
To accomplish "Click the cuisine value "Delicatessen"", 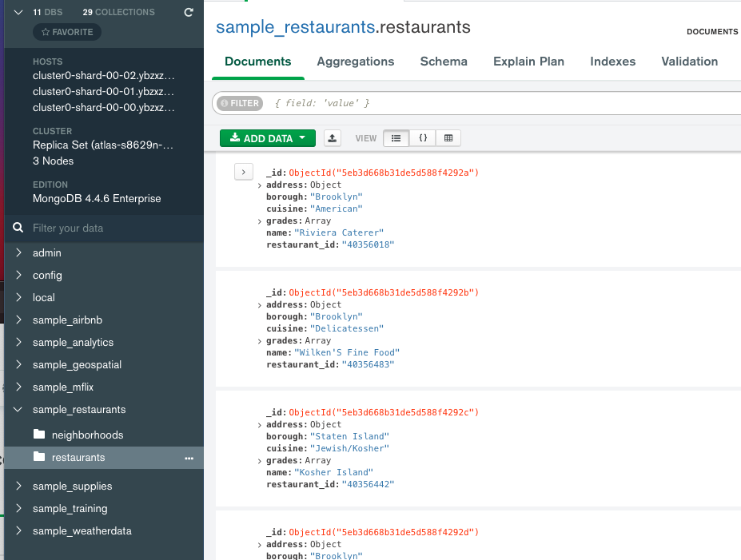I will point(347,328).
